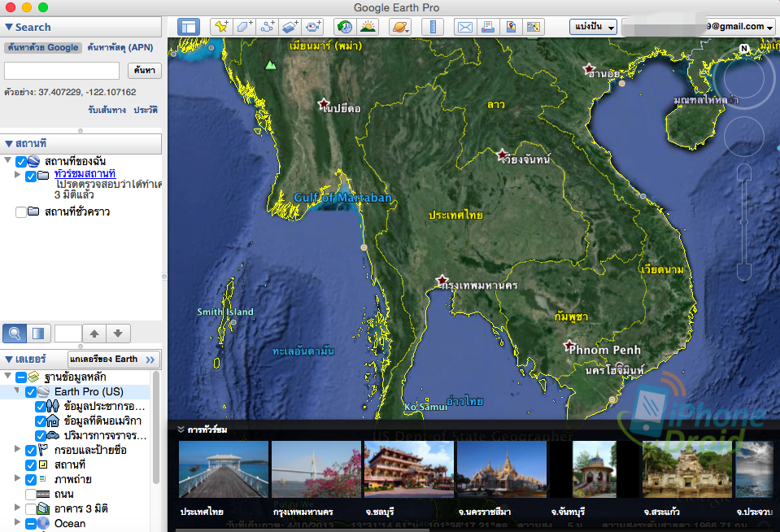Select the ค้นหาด้วย Google tab
The image size is (780, 532).
click(x=43, y=48)
